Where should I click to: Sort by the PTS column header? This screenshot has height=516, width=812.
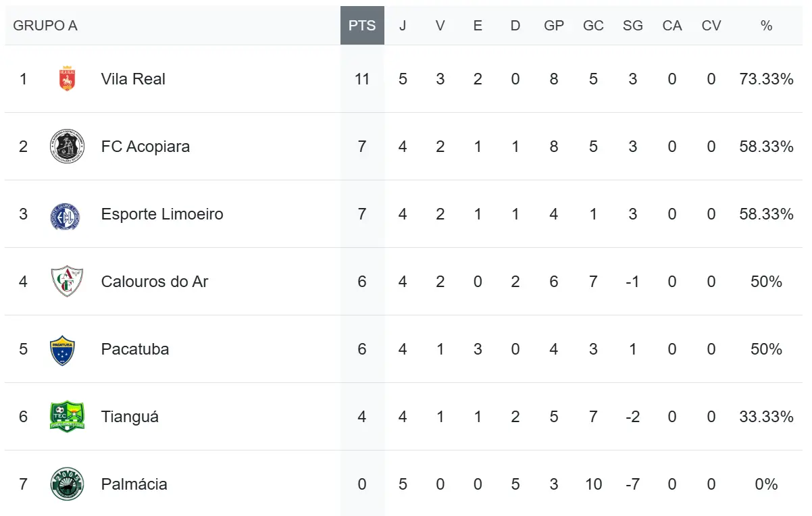(362, 26)
